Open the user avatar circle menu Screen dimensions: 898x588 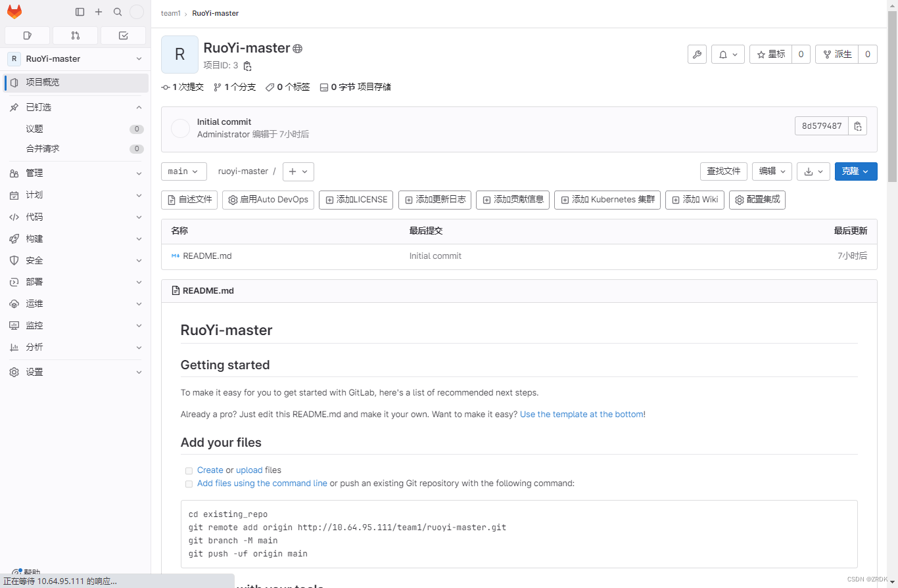point(137,12)
